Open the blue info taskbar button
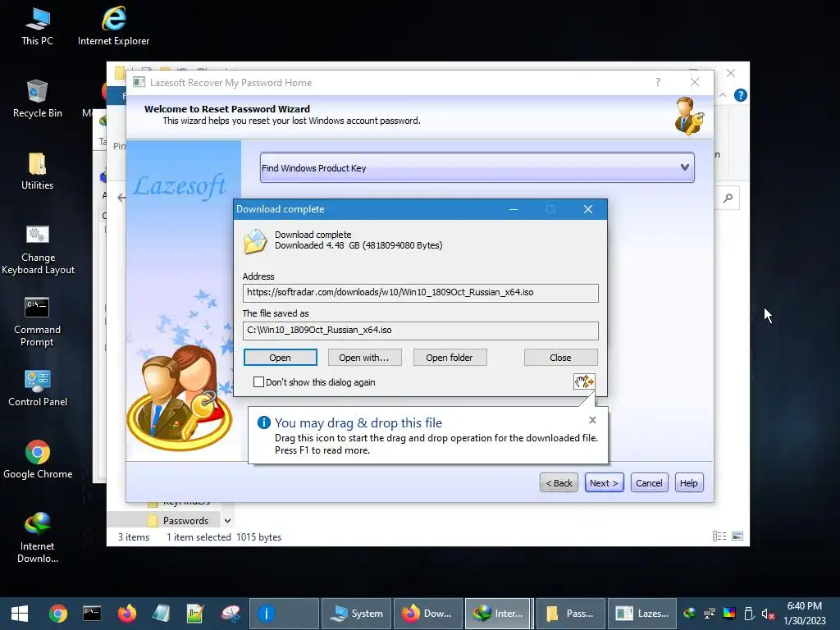The image size is (840, 630). click(284, 614)
